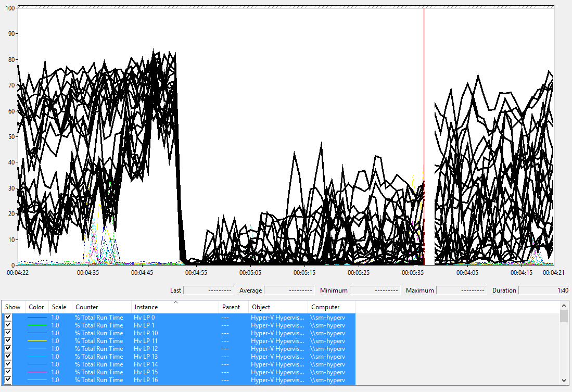Click the red vertical time marker on graph
Viewport: 572px width, 392px height.
pyautogui.click(x=424, y=136)
